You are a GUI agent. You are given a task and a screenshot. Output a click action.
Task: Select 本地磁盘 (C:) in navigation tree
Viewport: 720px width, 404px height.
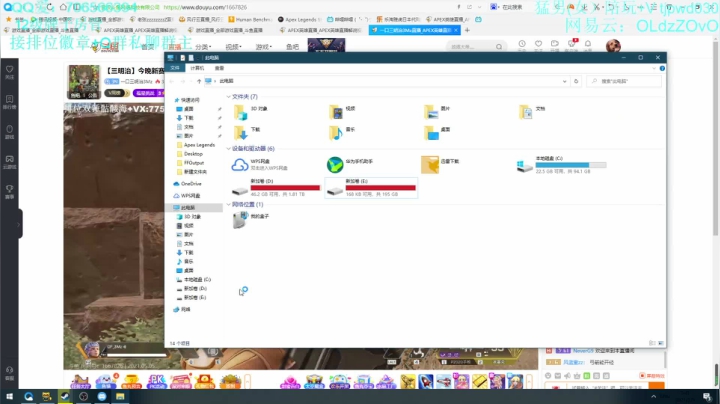click(x=193, y=280)
